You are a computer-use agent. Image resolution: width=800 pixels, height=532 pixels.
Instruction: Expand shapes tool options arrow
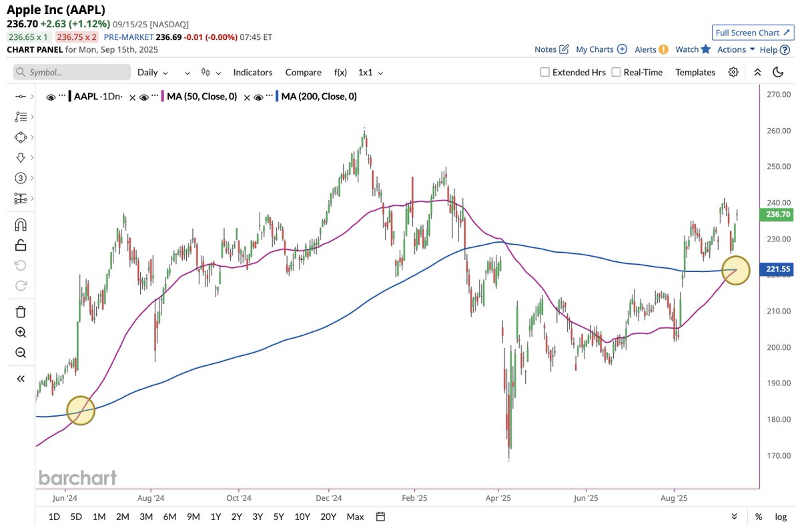point(32,137)
